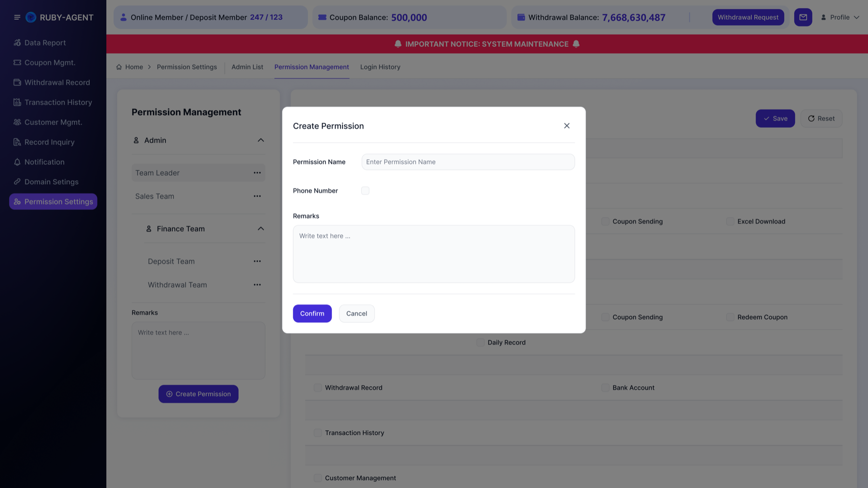
Task: Click the Ruby-Agent logo icon
Action: (x=31, y=17)
